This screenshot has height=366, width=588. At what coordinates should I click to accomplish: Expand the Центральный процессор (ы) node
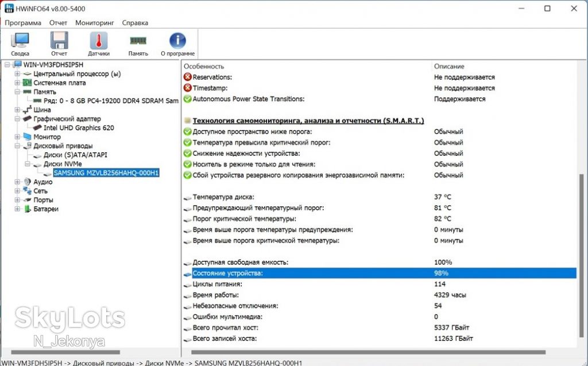coord(17,74)
